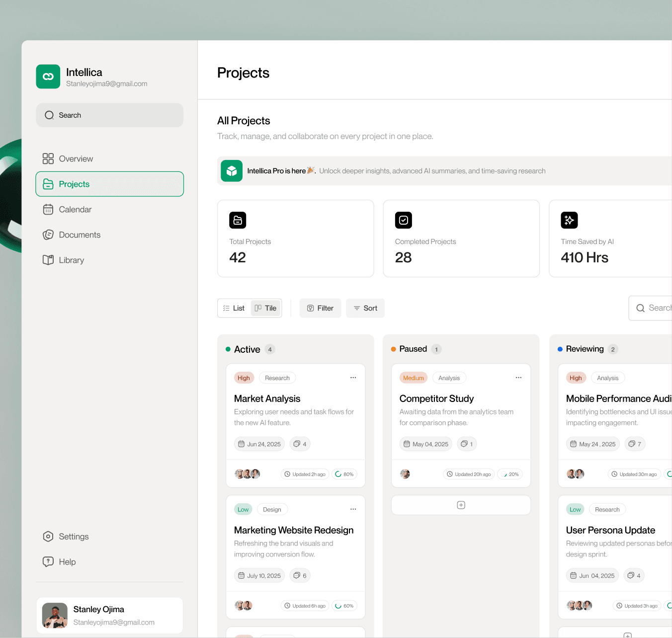The height and width of the screenshot is (638, 672).
Task: Click Research tag on Market Analysis
Action: click(x=277, y=378)
